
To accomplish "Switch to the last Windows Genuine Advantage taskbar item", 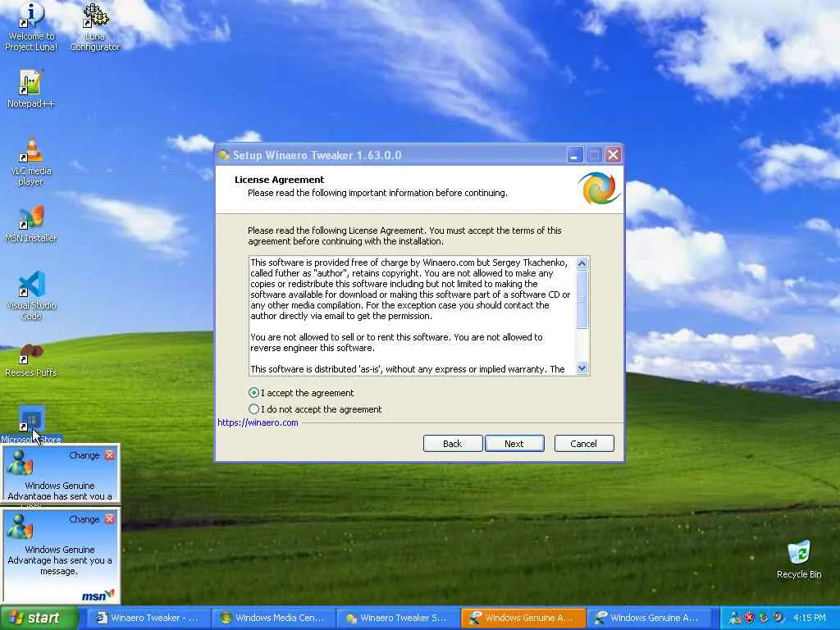I will pos(648,618).
